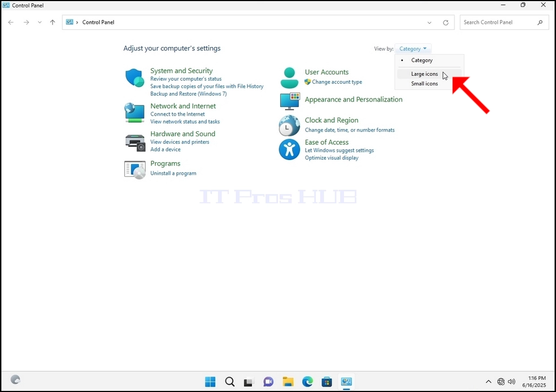This screenshot has width=556, height=392.
Task: Click the chevron before Control Panel in address bar
Action: tap(77, 22)
